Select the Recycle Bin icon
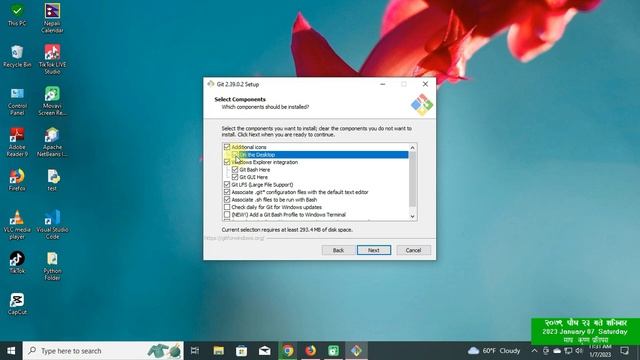This screenshot has height=360, width=640. click(17, 56)
